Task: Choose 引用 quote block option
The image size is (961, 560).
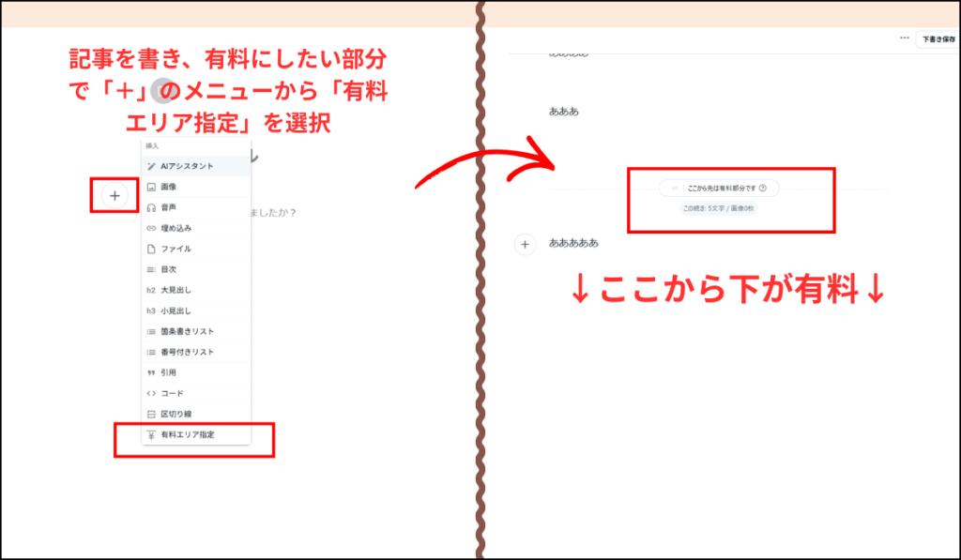Action: click(168, 372)
